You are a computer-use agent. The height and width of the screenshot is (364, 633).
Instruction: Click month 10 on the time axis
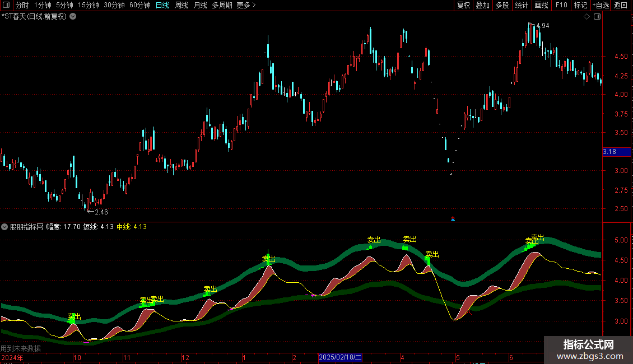pos(77,357)
